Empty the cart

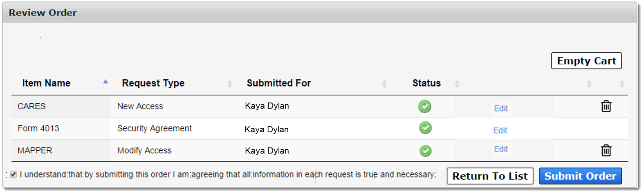point(586,61)
